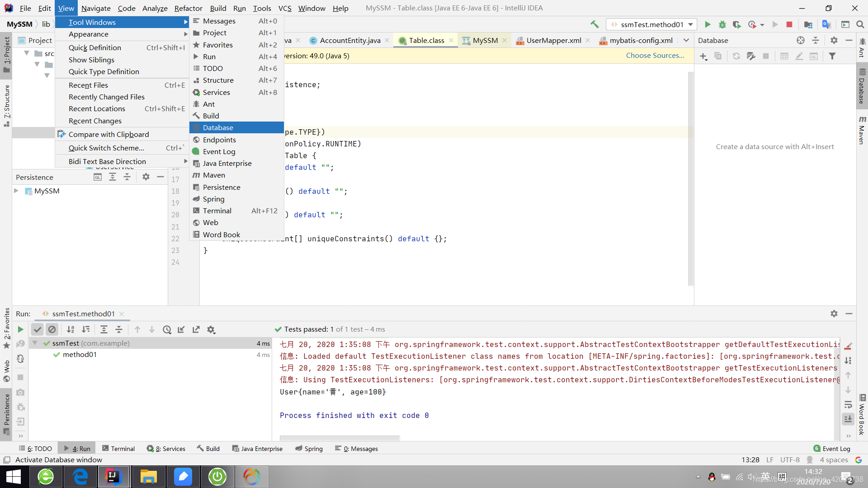Toggle tool window bars in status corner
This screenshot has width=868, height=488.
click(x=7, y=460)
